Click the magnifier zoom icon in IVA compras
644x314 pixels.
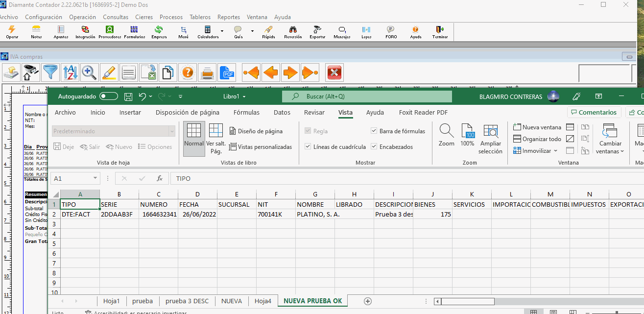tap(89, 72)
